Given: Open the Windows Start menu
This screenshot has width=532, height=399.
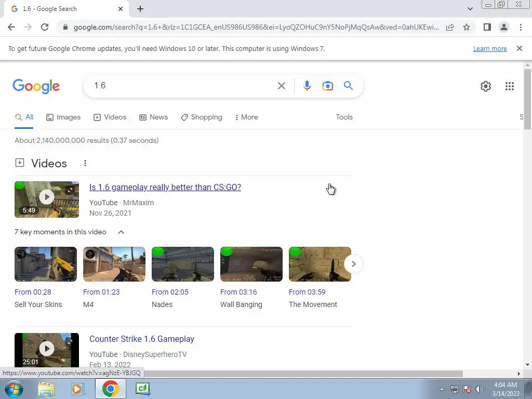Looking at the screenshot, I should [x=14, y=389].
